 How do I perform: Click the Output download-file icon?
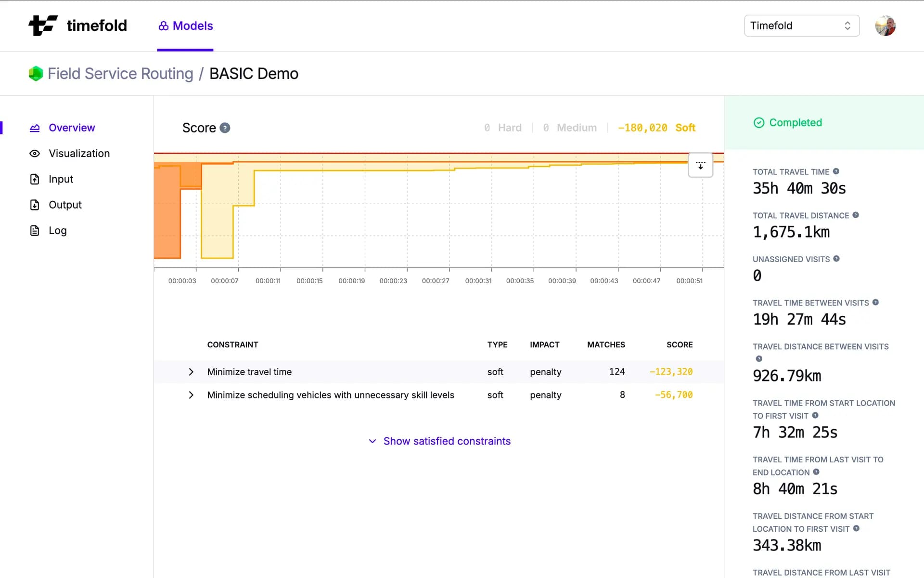pos(35,205)
